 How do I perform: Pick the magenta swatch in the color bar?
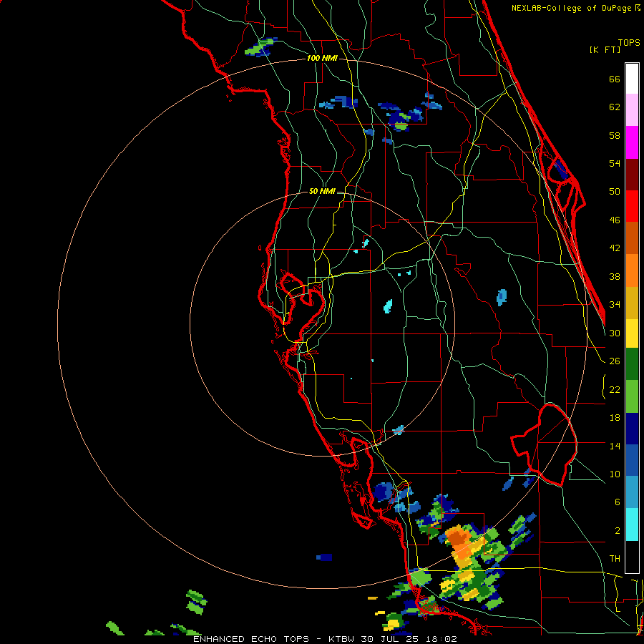coord(632,142)
